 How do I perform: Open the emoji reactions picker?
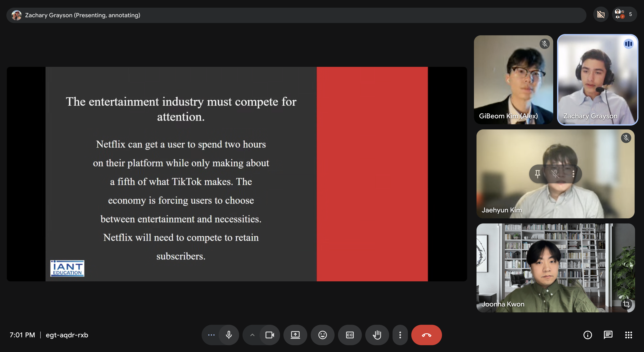(322, 335)
